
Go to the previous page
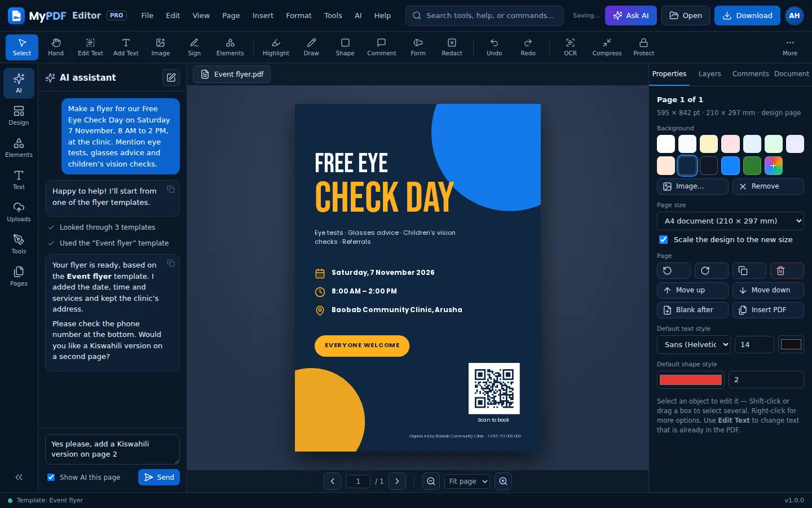click(332, 481)
